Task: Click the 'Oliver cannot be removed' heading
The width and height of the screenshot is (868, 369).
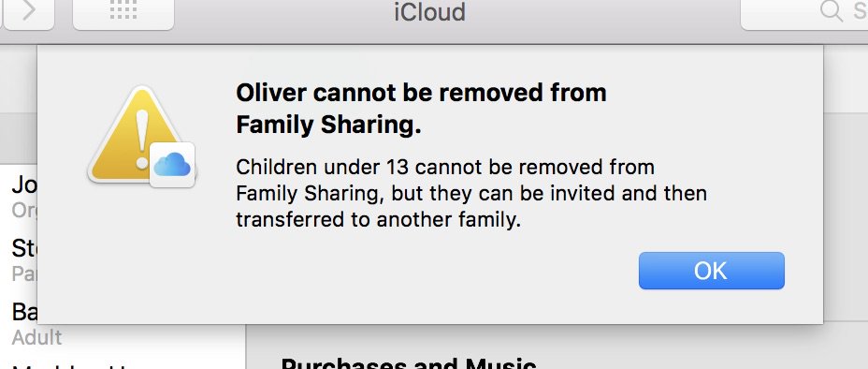Action: (421, 93)
